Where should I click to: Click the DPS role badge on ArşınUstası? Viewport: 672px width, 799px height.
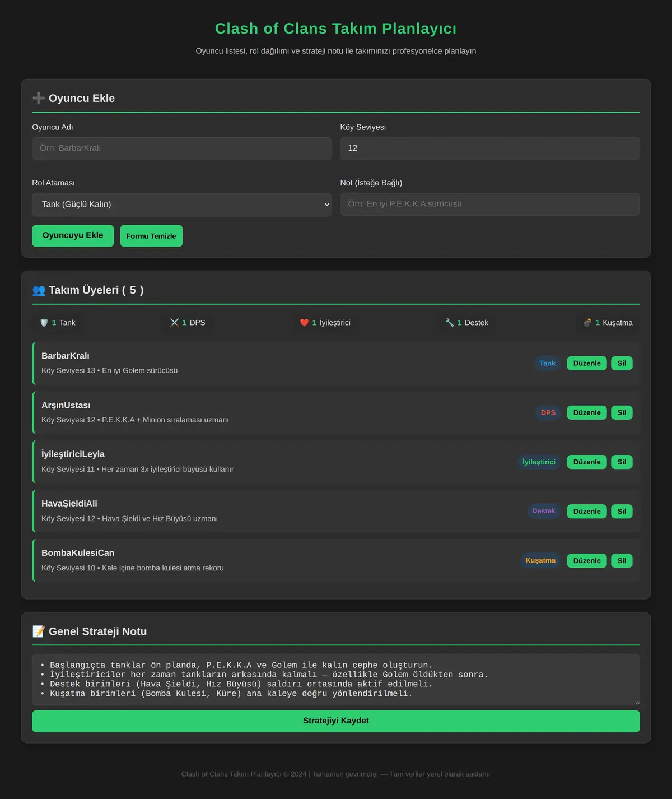[x=548, y=412]
